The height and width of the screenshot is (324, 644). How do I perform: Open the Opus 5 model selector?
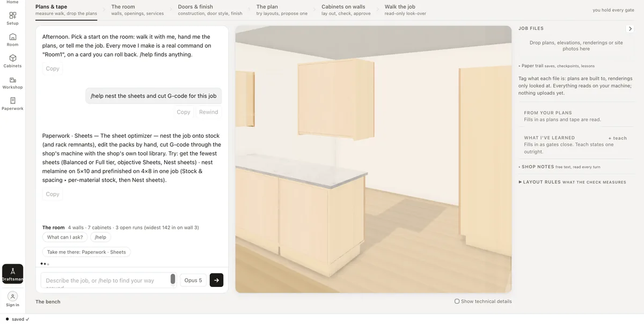193,280
